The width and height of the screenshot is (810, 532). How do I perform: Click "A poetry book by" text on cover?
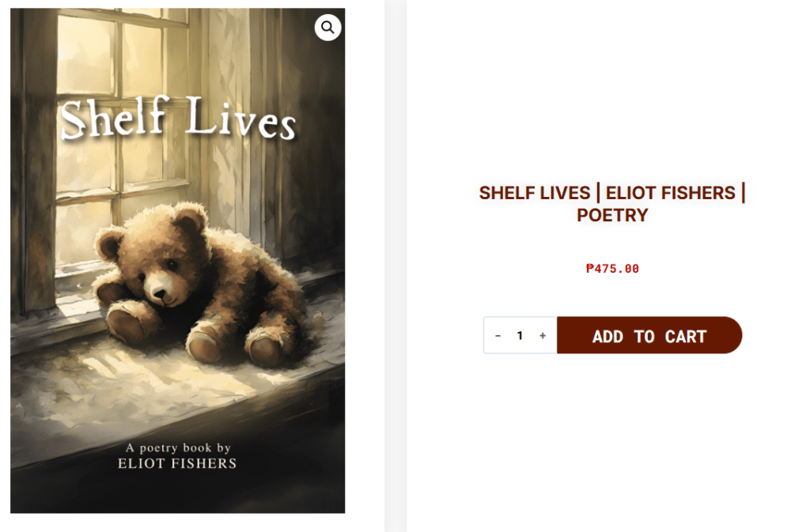tap(179, 447)
